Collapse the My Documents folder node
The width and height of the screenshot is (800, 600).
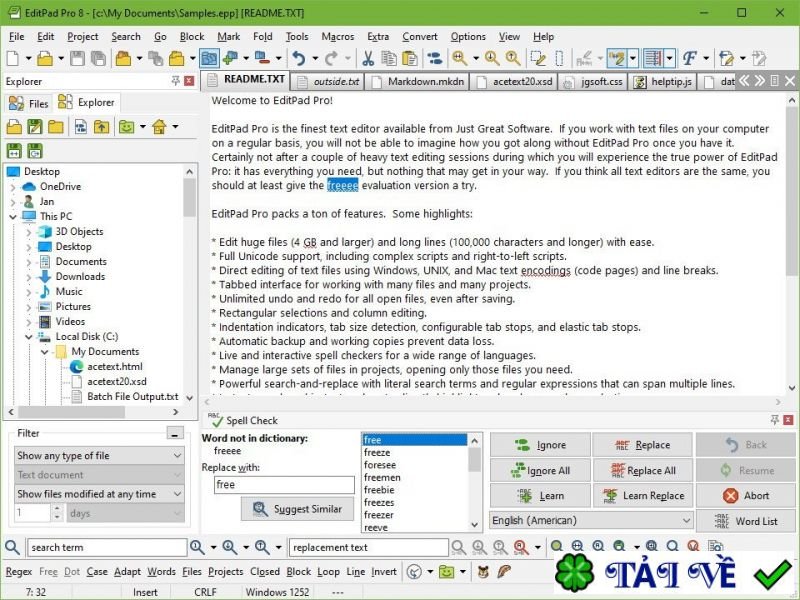pos(44,352)
